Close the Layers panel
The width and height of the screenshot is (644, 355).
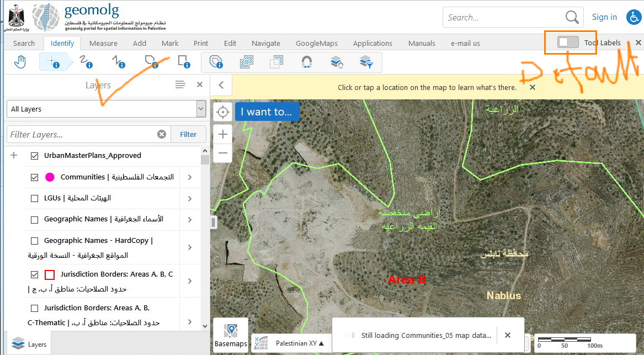tap(200, 84)
